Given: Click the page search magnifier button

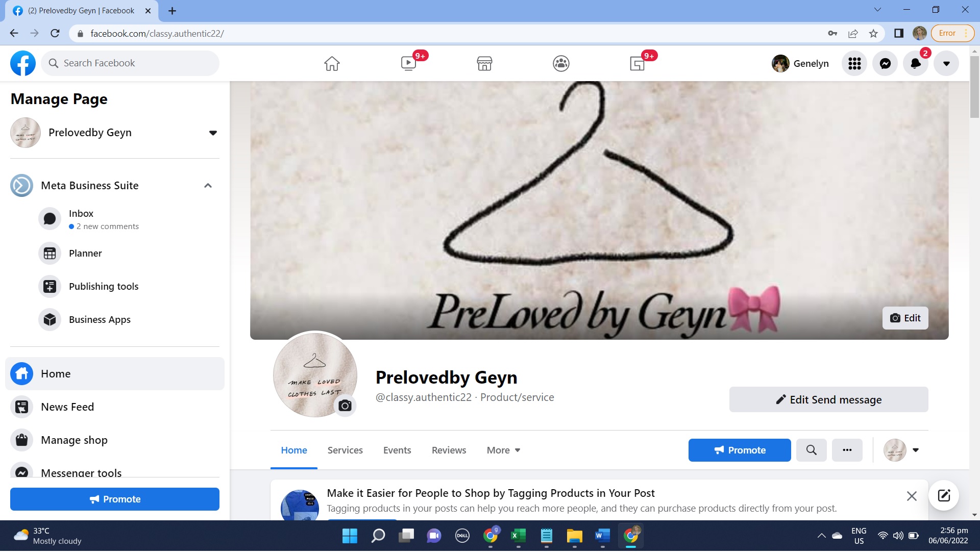Looking at the screenshot, I should coord(811,450).
